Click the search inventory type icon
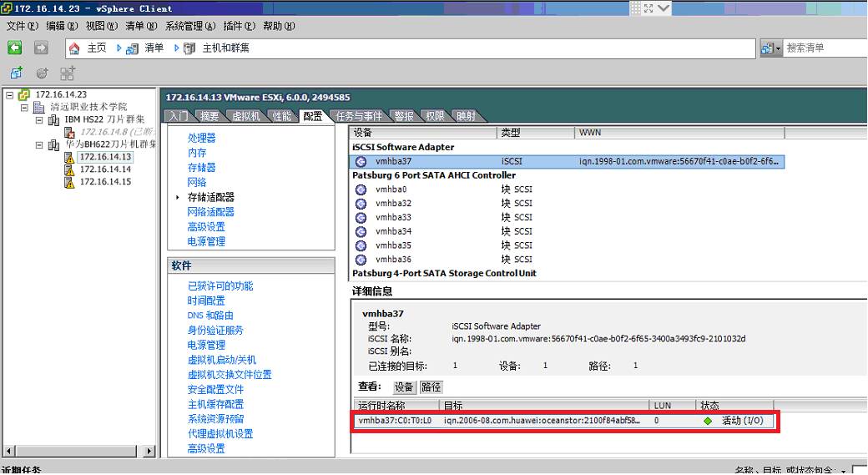 point(767,48)
